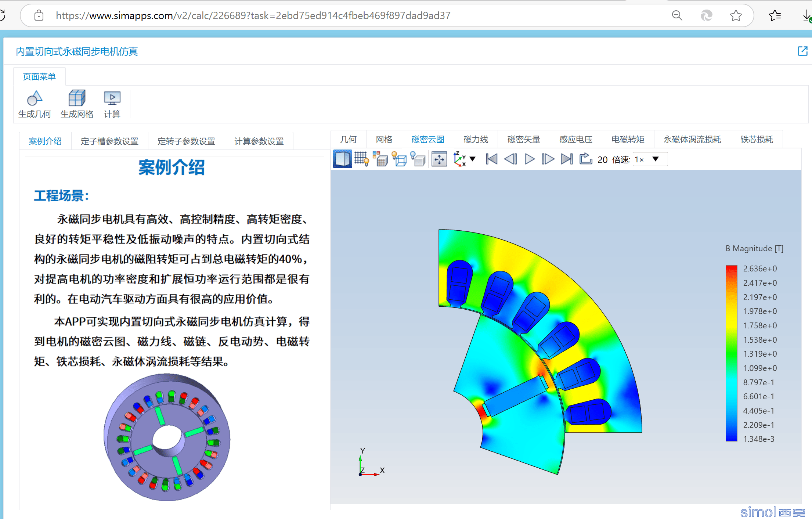
Task: Open the 磁密矢量 tab
Action: 524,140
